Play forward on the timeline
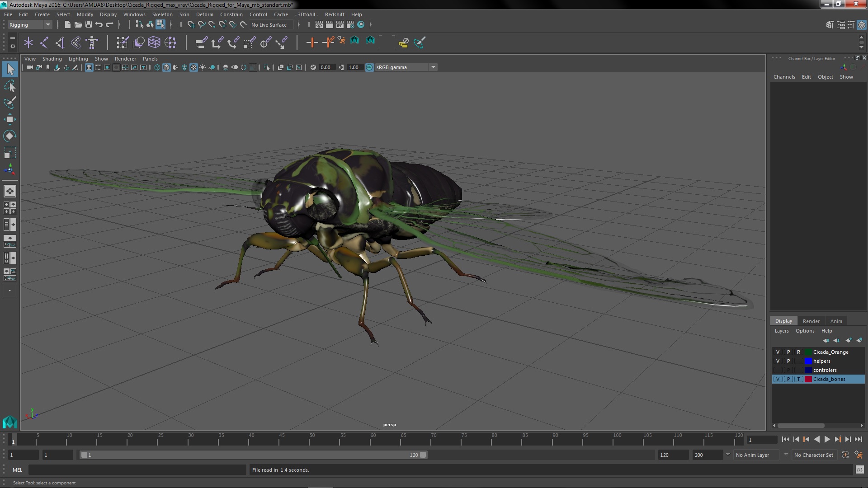Image resolution: width=868 pixels, height=488 pixels. coord(827,439)
